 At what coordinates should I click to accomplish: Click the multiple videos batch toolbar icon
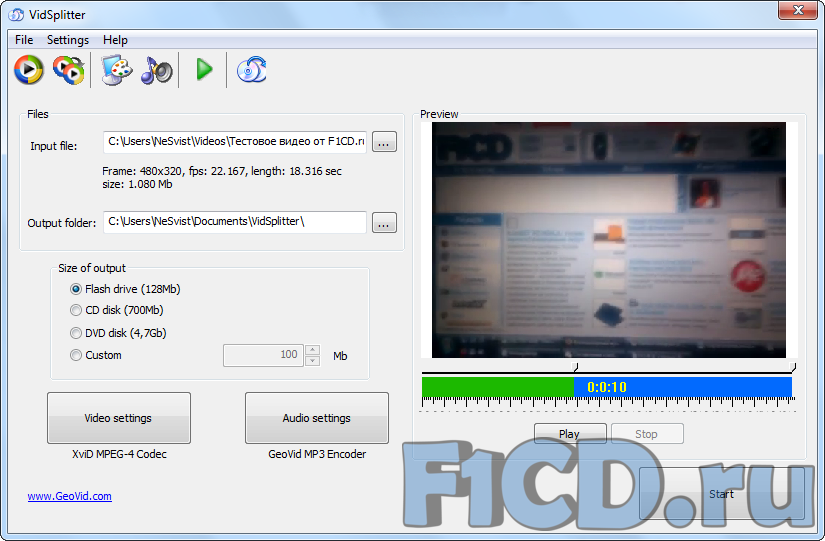click(68, 69)
